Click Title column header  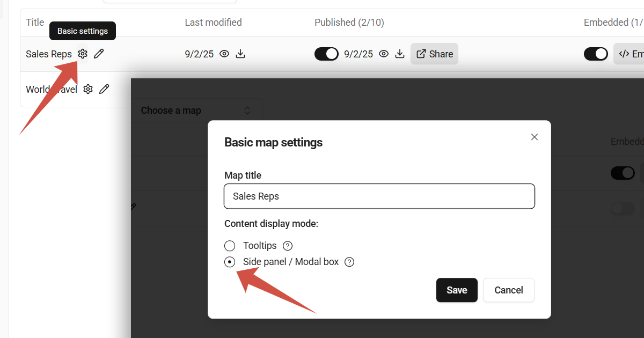coord(35,23)
